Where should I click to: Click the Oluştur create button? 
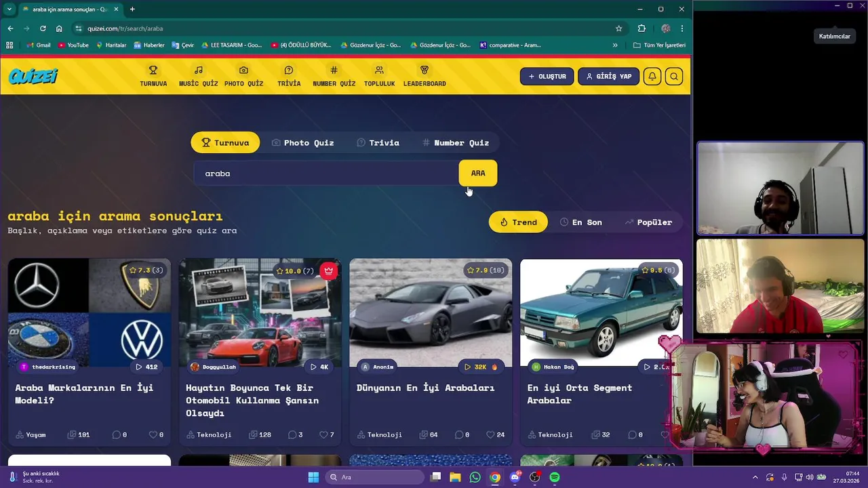click(x=547, y=77)
